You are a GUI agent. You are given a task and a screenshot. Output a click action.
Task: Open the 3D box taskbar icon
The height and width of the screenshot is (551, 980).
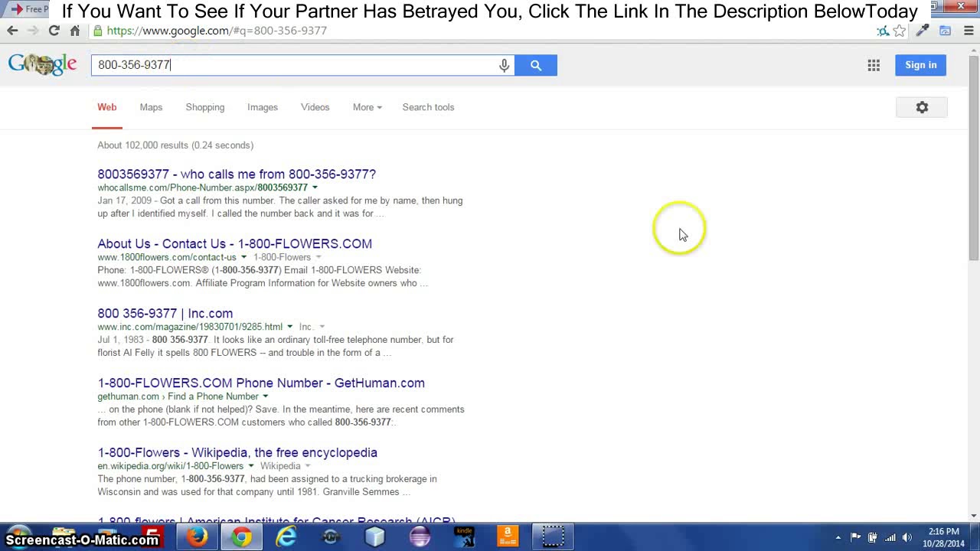(x=375, y=537)
